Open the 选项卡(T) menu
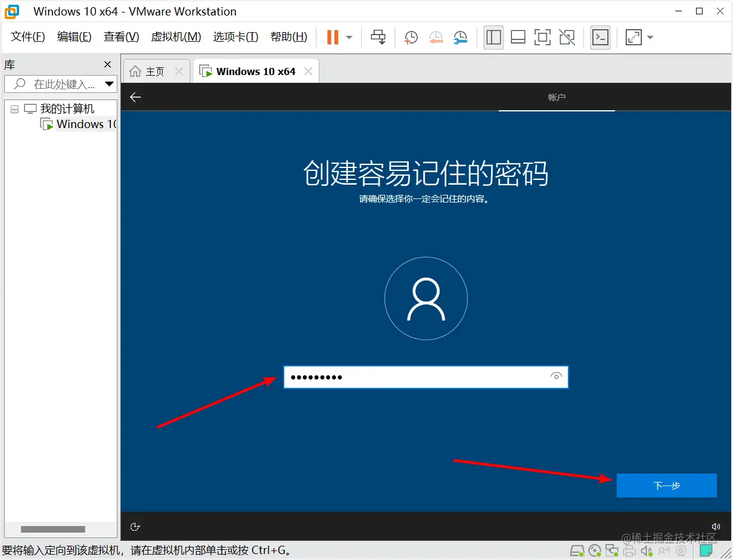 (x=236, y=37)
